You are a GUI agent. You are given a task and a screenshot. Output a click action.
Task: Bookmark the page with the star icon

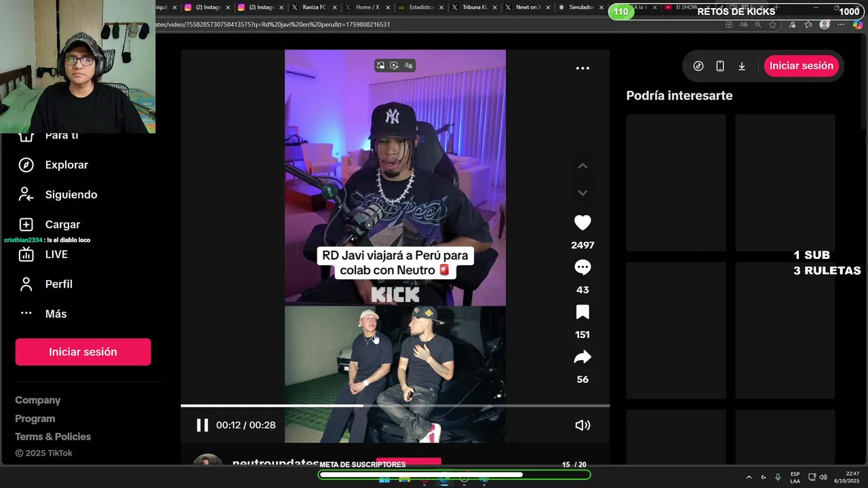tap(772, 24)
